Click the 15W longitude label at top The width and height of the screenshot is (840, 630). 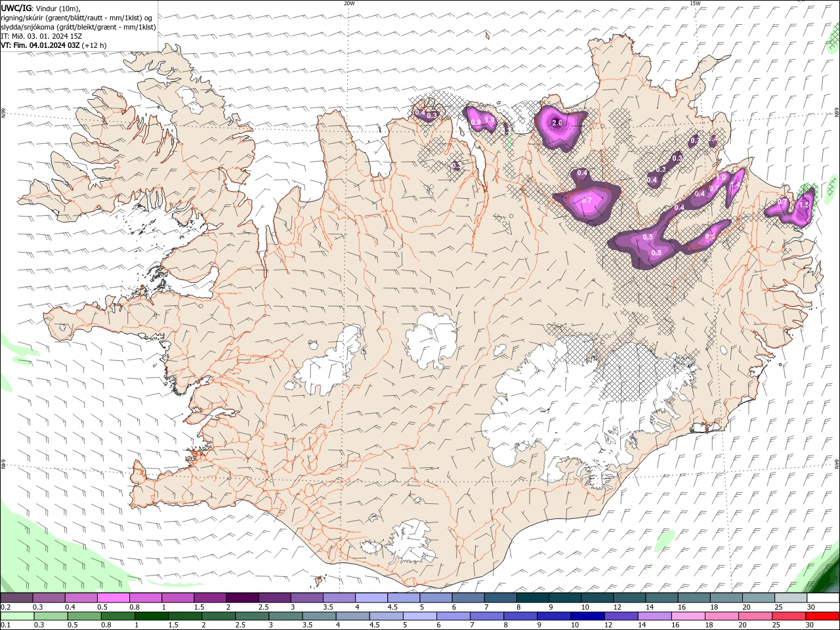click(x=695, y=3)
